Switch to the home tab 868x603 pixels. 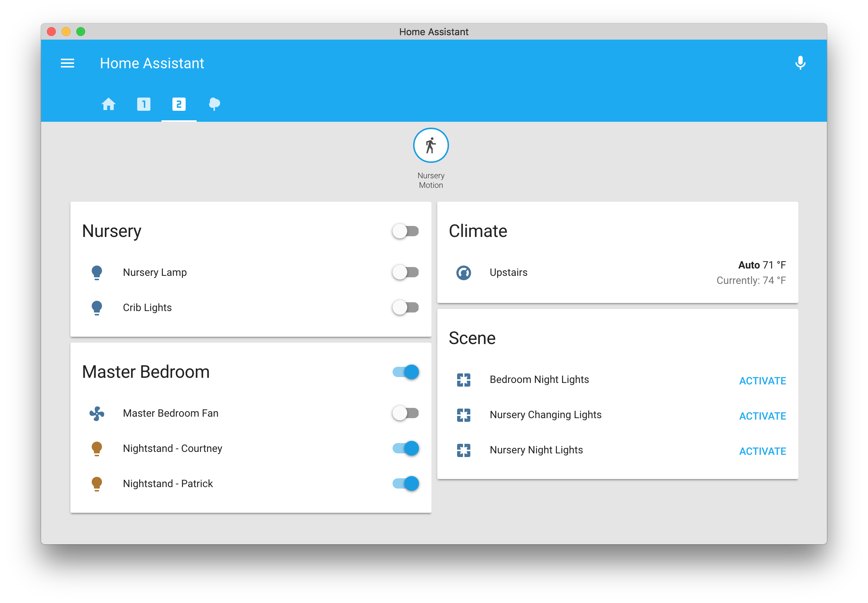pyautogui.click(x=109, y=104)
